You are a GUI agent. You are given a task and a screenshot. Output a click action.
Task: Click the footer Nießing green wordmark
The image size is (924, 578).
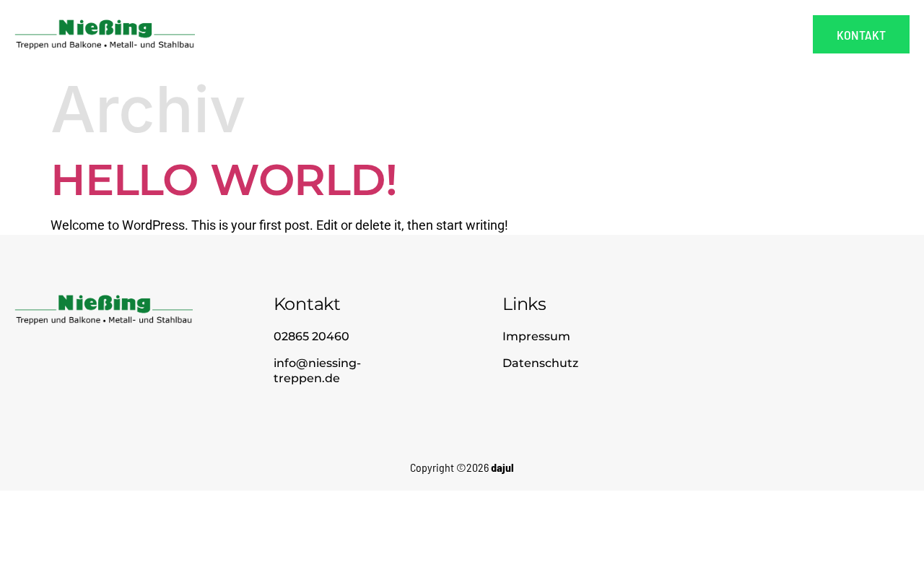(x=105, y=303)
